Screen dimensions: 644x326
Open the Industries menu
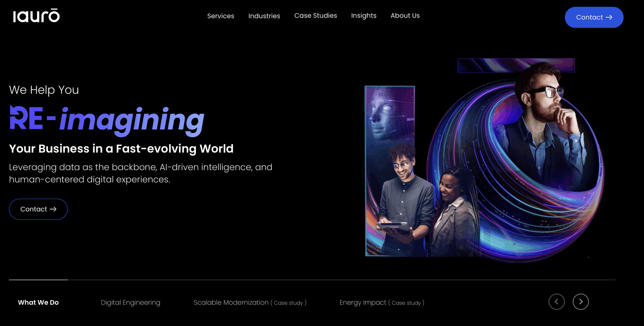[264, 16]
